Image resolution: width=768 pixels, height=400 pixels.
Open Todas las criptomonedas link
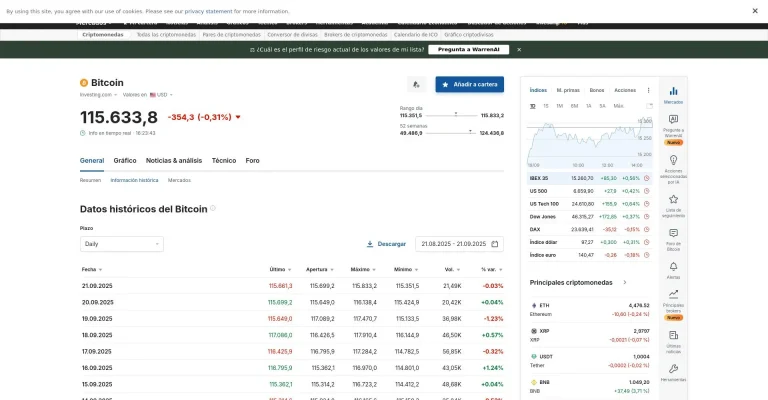pos(166,35)
